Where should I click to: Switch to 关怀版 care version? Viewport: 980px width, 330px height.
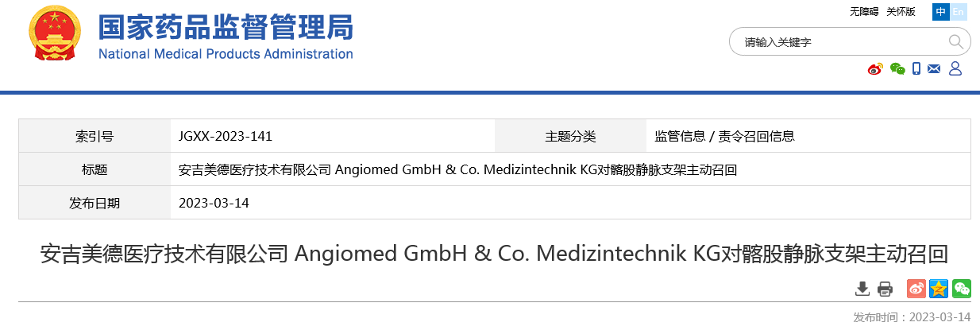(x=901, y=12)
